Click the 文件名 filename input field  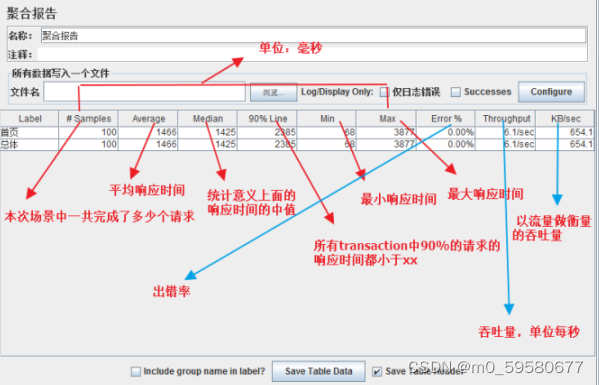click(x=144, y=92)
